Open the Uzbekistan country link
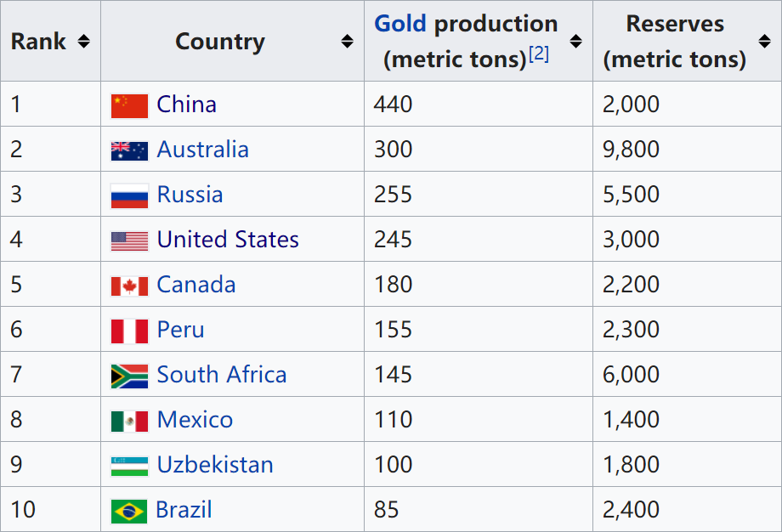 pos(215,465)
